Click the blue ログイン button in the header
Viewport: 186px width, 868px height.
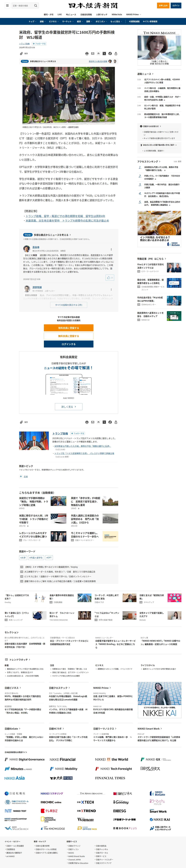[x=176, y=5]
